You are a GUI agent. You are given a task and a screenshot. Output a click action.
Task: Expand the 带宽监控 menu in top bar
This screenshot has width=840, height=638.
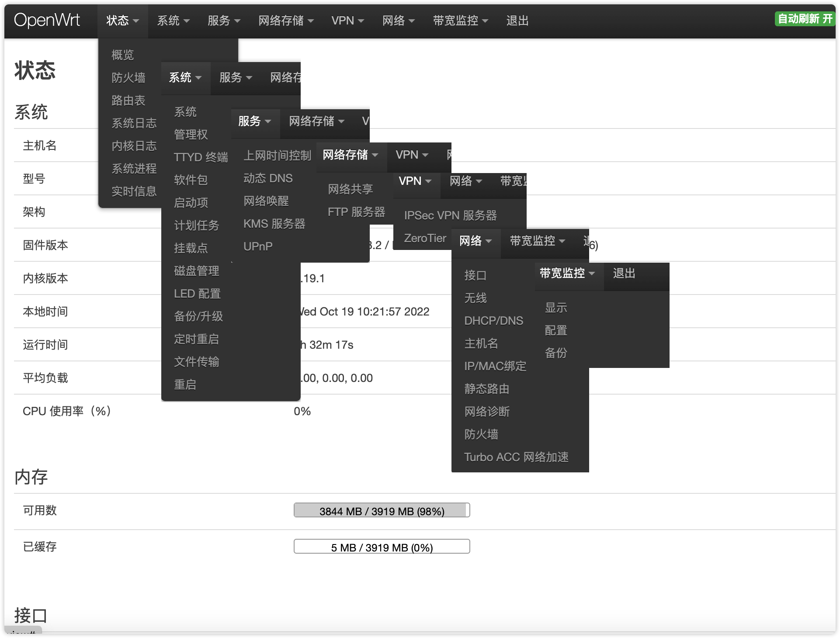(460, 21)
